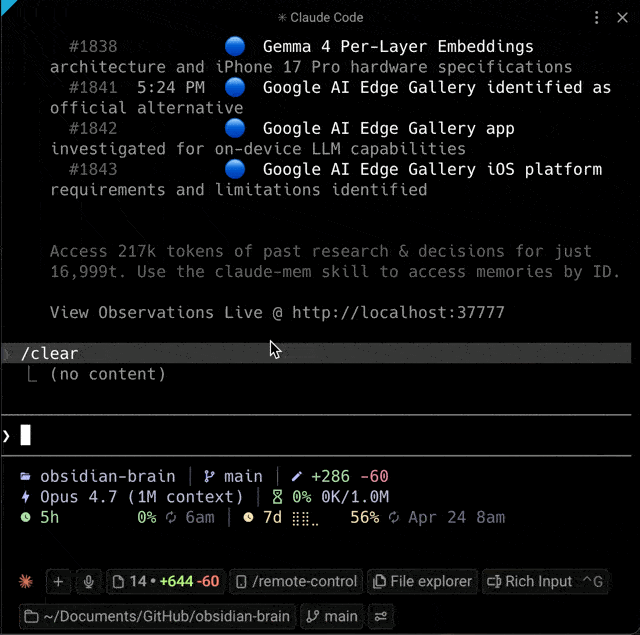This screenshot has width=640, height=635.
Task: Click the 0K/1.0M context usage text
Action: coord(355,497)
